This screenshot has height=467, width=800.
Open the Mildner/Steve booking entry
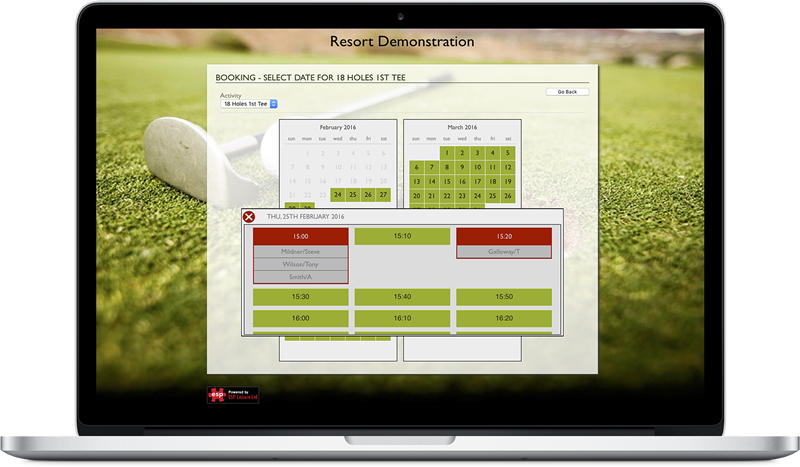click(300, 252)
